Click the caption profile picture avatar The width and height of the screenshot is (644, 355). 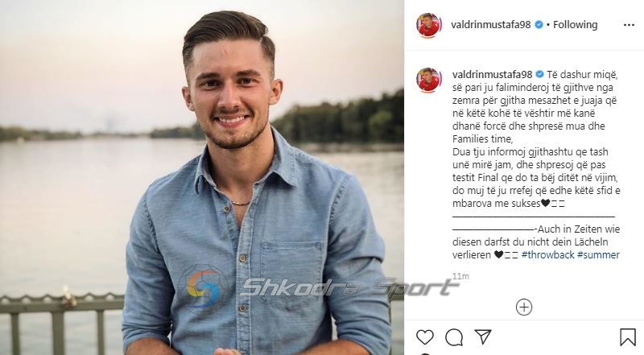pos(429,80)
